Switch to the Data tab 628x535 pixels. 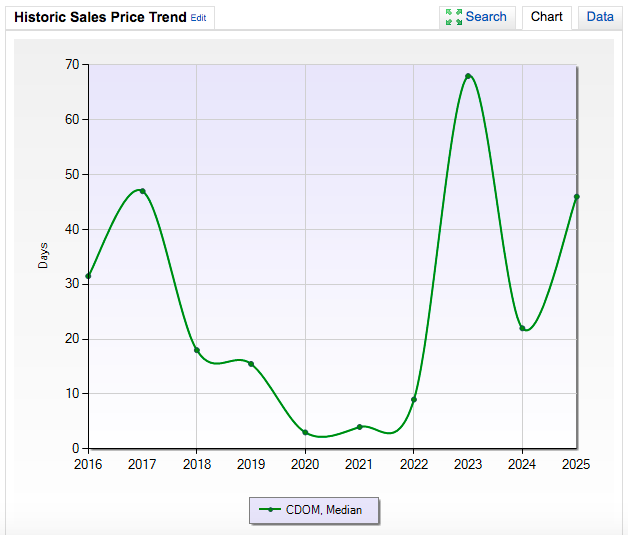tap(600, 17)
